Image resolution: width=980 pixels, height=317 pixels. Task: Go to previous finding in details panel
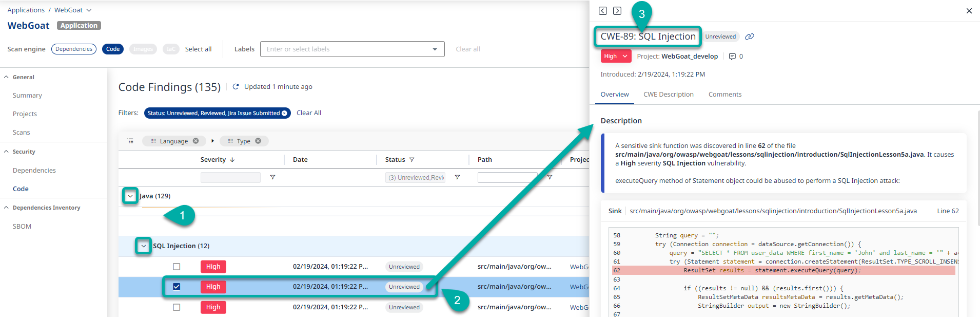603,11
